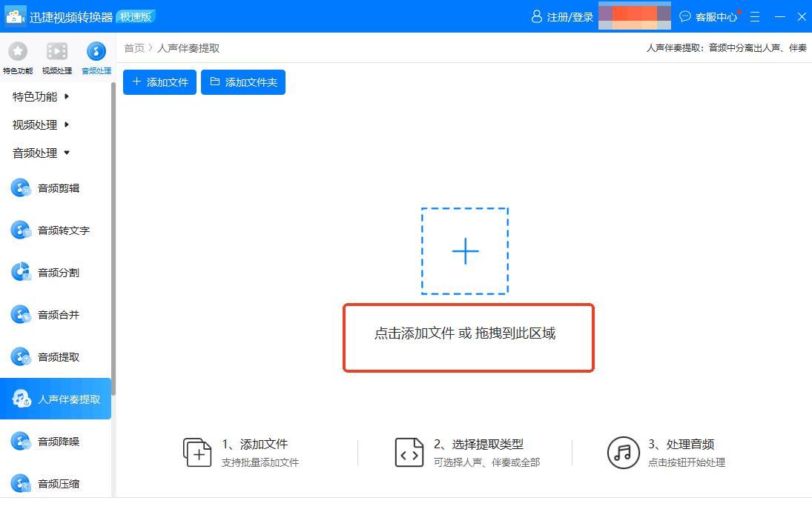
Task: Expand the 特色功能 section in sidebar
Action: [41, 96]
